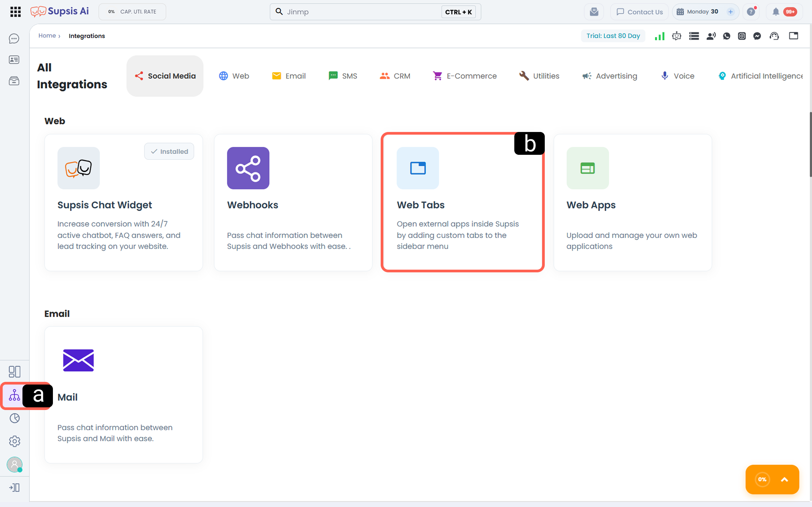Open the contact card sidebar icon
This screenshot has height=507, width=812.
(x=14, y=60)
